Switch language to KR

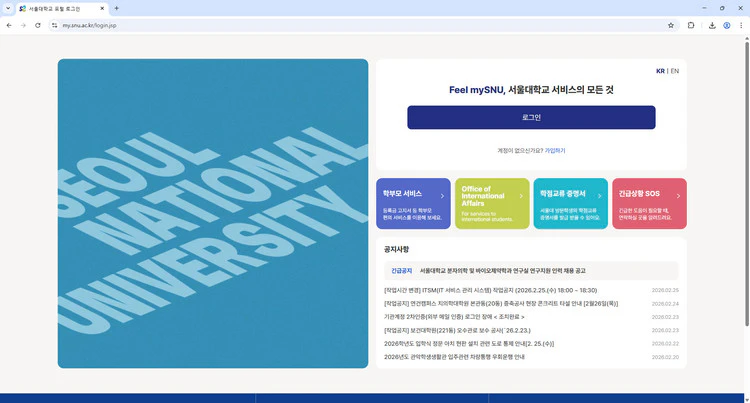click(660, 71)
